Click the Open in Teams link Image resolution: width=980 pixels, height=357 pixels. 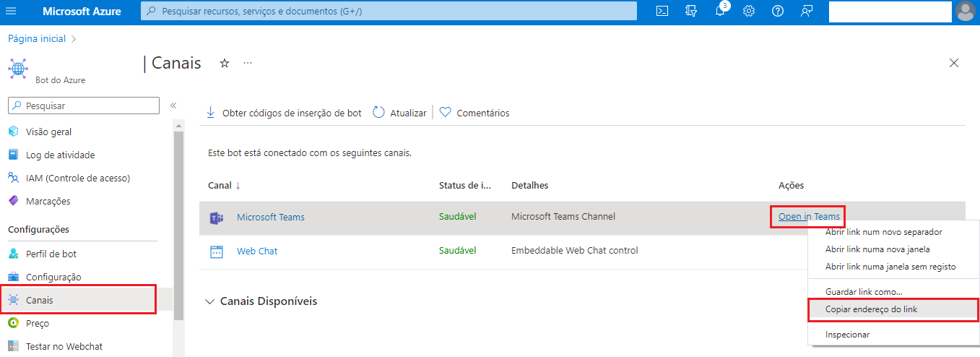click(x=809, y=216)
